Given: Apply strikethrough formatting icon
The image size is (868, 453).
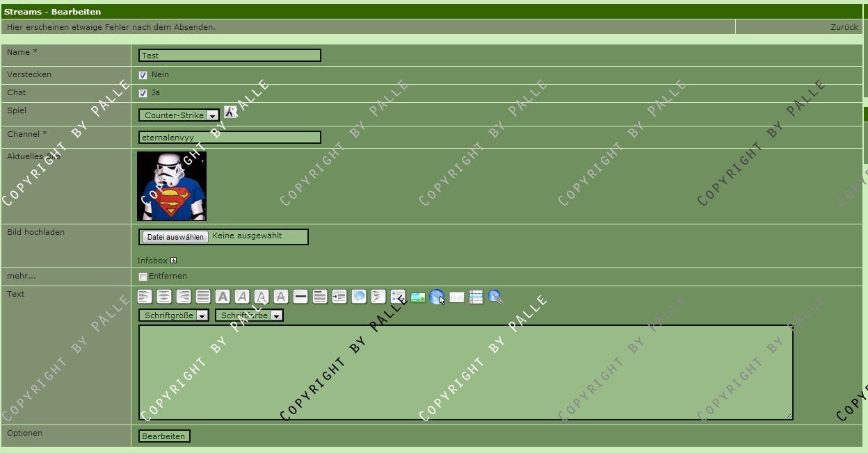Looking at the screenshot, I should pos(281,297).
